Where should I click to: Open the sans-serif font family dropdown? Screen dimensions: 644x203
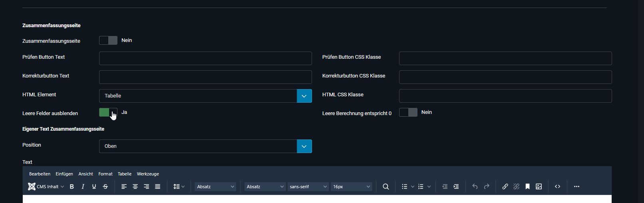pos(308,187)
